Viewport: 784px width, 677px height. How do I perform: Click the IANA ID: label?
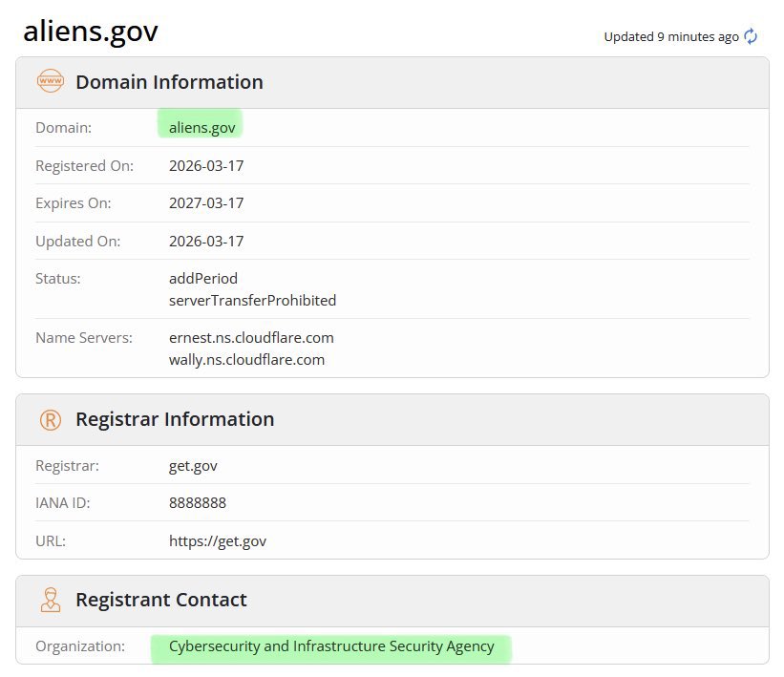coord(63,503)
